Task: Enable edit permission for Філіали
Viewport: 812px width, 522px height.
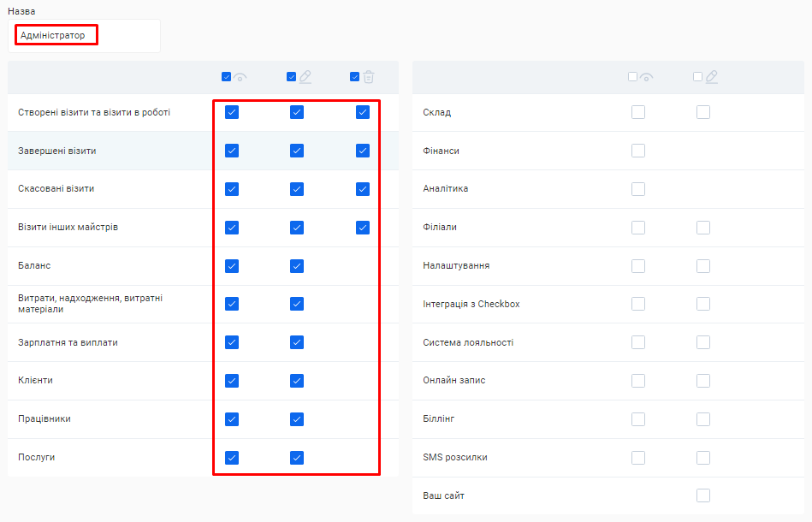Action: click(703, 228)
